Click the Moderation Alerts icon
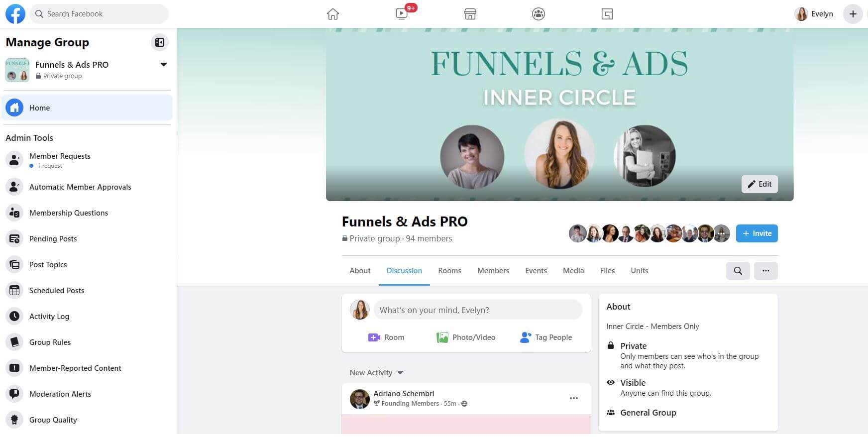The width and height of the screenshot is (868, 437). pyautogui.click(x=14, y=394)
